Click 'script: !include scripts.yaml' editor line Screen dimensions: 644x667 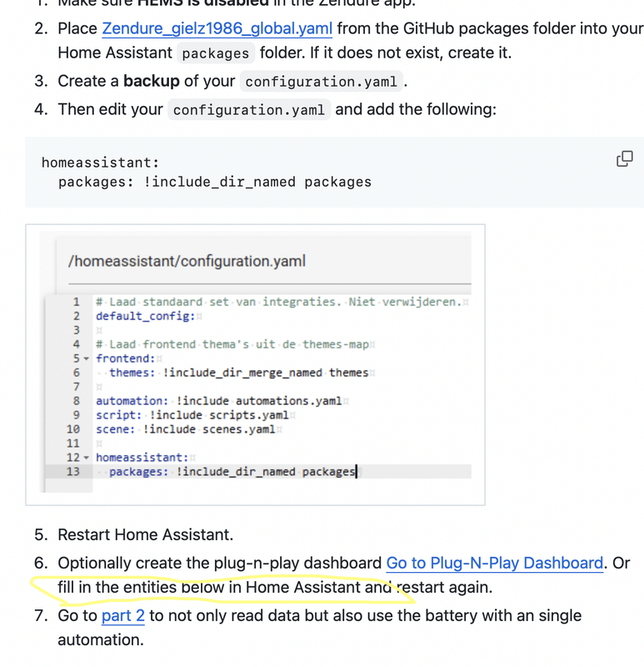192,414
